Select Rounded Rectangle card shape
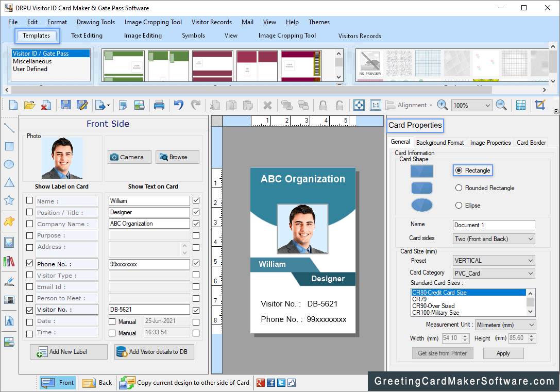Viewport: 560px width, 392px height. click(x=459, y=188)
